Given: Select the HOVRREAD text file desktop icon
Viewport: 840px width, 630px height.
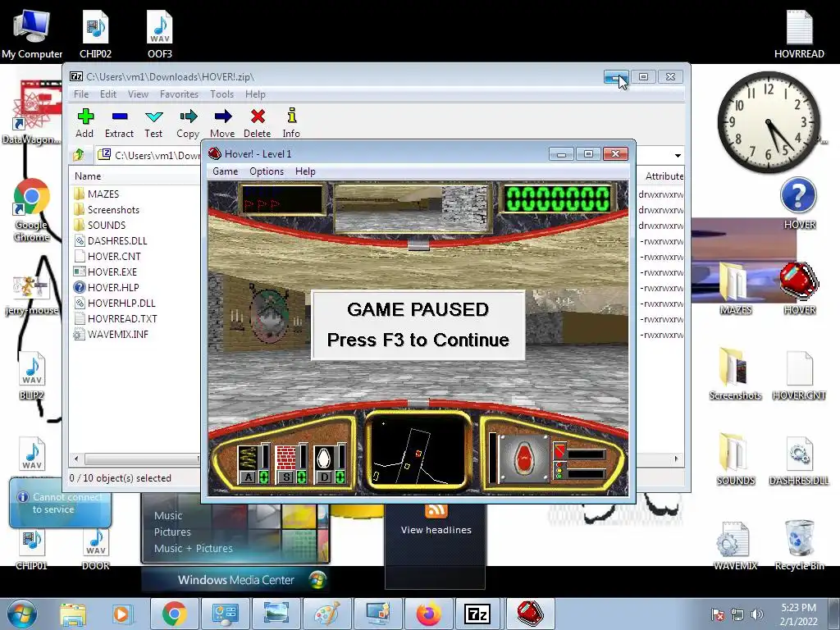Looking at the screenshot, I should coord(799,34).
